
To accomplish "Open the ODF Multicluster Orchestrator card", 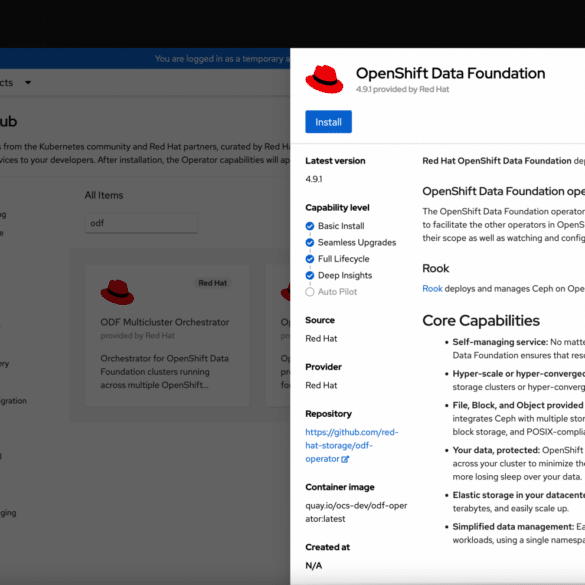I will coord(168,335).
